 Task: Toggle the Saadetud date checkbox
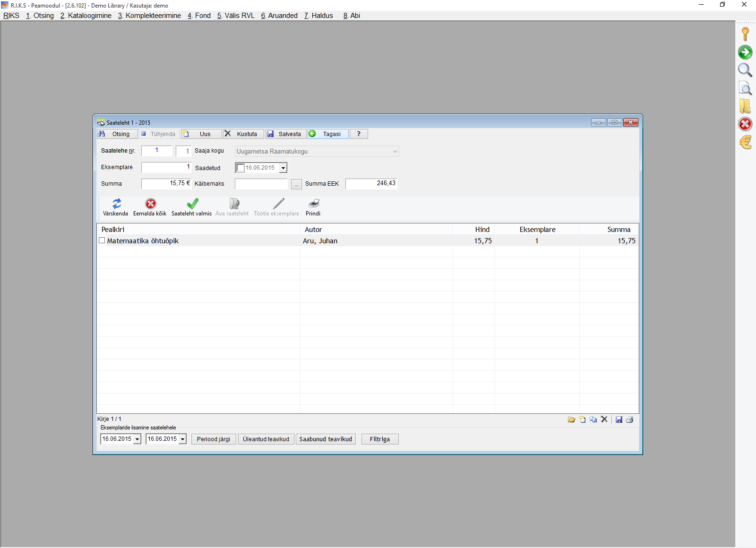pos(241,168)
